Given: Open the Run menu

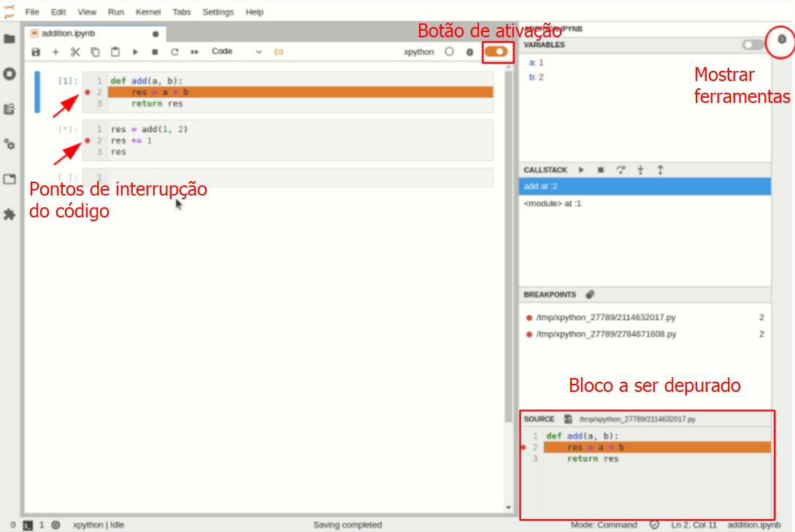Looking at the screenshot, I should click(x=115, y=12).
